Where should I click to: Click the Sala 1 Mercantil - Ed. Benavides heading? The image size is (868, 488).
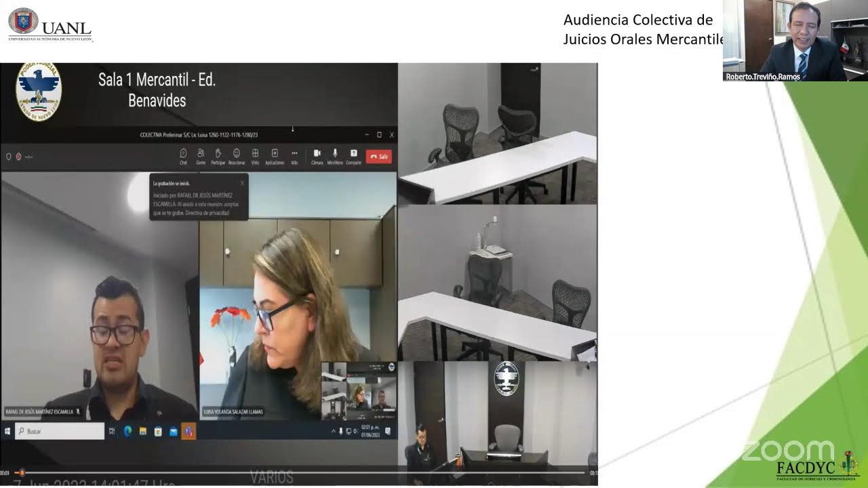[x=157, y=90]
